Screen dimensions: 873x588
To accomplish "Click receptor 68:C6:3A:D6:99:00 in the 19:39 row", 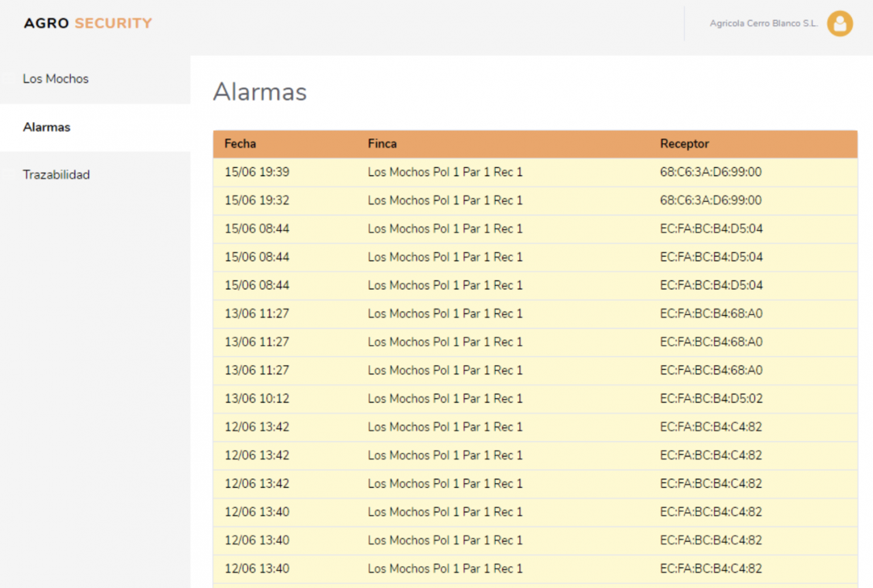I will (x=711, y=173).
